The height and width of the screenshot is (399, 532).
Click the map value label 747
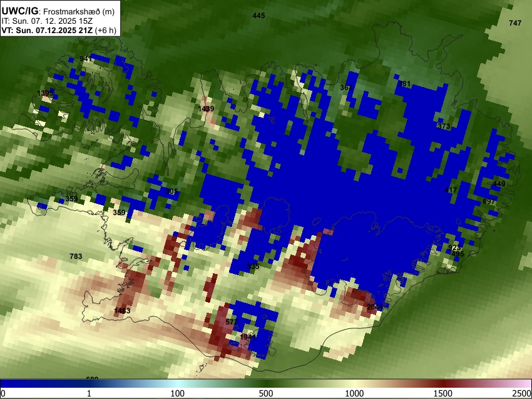pyautogui.click(x=515, y=23)
